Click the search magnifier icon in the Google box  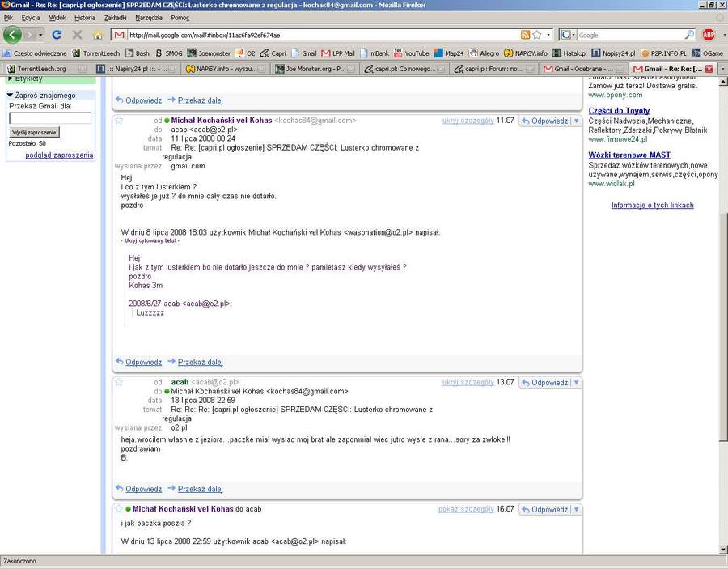tap(689, 35)
